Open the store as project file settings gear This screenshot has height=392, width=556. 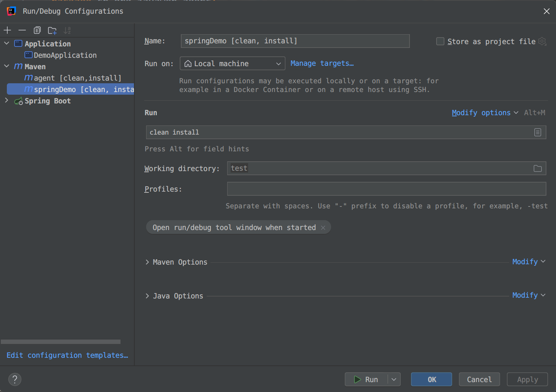click(542, 41)
